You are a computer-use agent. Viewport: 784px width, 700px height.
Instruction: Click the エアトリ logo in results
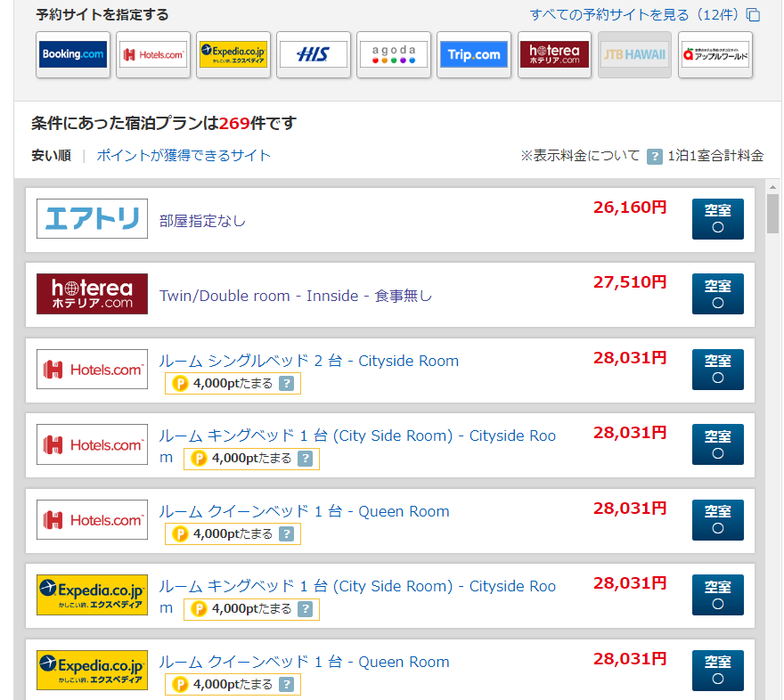[x=92, y=219]
